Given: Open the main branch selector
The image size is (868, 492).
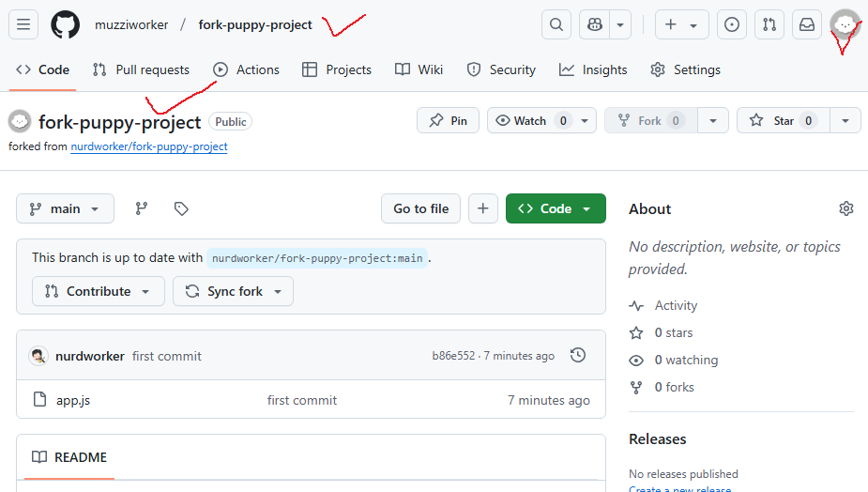Looking at the screenshot, I should [x=66, y=208].
